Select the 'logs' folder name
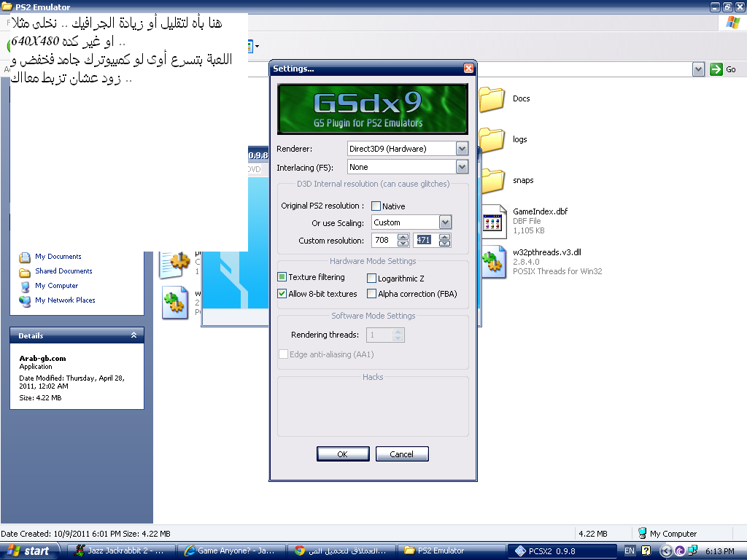The image size is (747, 560). point(519,139)
